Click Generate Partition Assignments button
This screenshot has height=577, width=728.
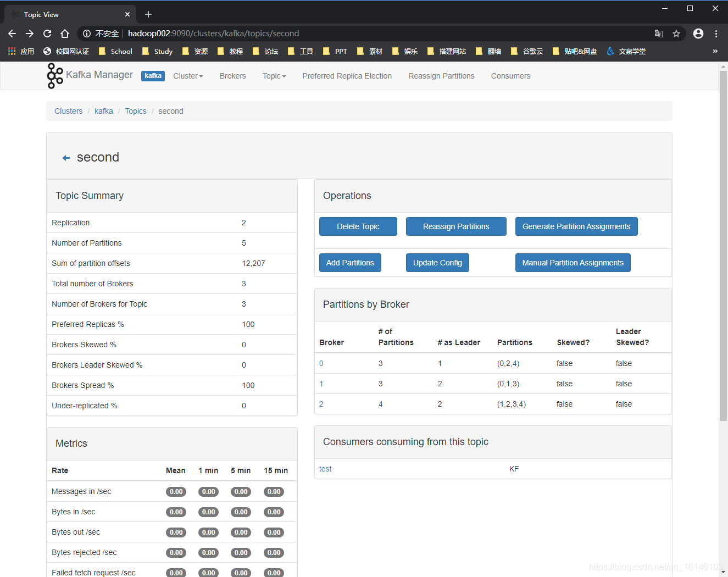click(x=576, y=226)
